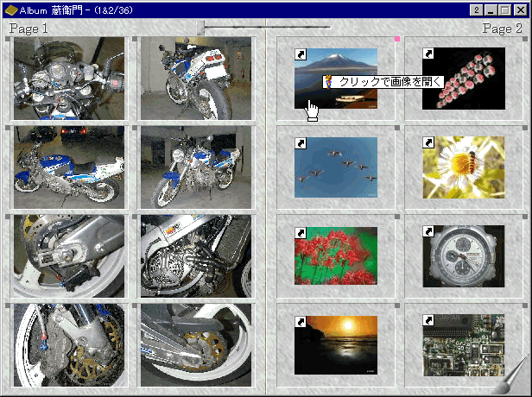Toggle gray marker of engine close-up frame

click(135, 217)
